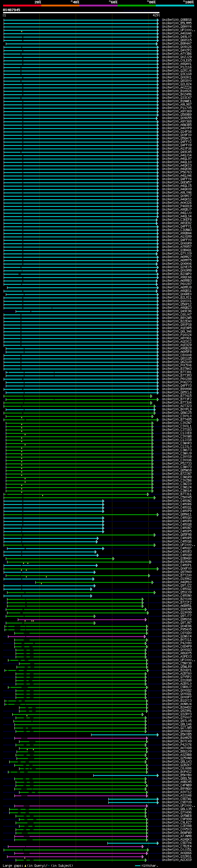The width and height of the screenshot is (197, 868).
Task: Click the 429 query length marker
Action: 155,15
